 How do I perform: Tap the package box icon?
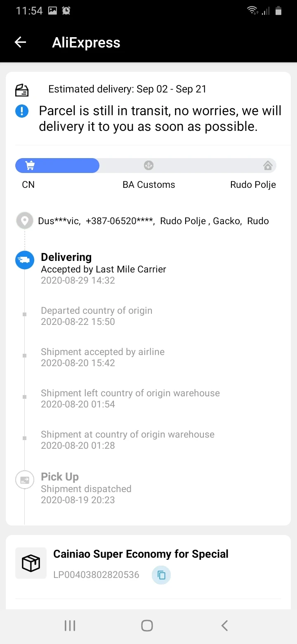[x=31, y=563]
